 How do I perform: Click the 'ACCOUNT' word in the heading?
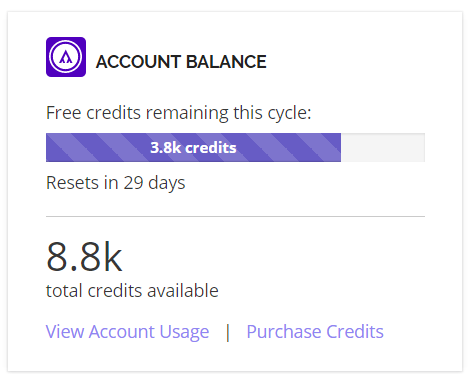(x=138, y=62)
